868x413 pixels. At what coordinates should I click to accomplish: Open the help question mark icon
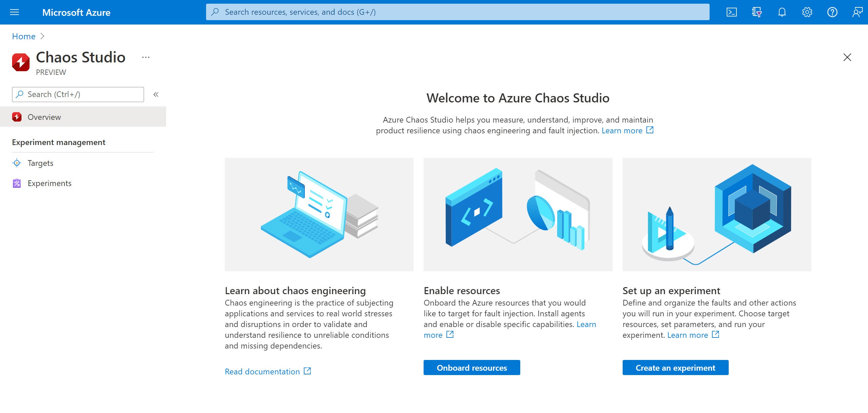pyautogui.click(x=832, y=12)
